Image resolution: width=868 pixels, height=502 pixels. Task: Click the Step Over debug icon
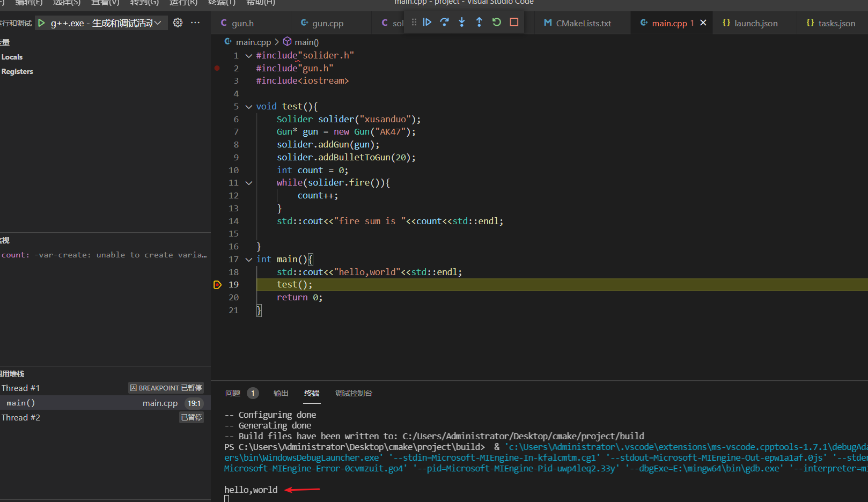point(444,22)
